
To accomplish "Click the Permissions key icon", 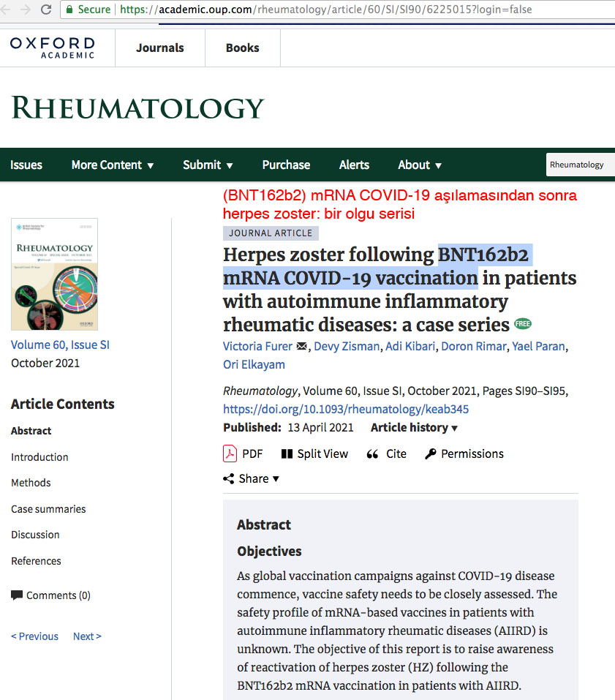I will pos(430,454).
